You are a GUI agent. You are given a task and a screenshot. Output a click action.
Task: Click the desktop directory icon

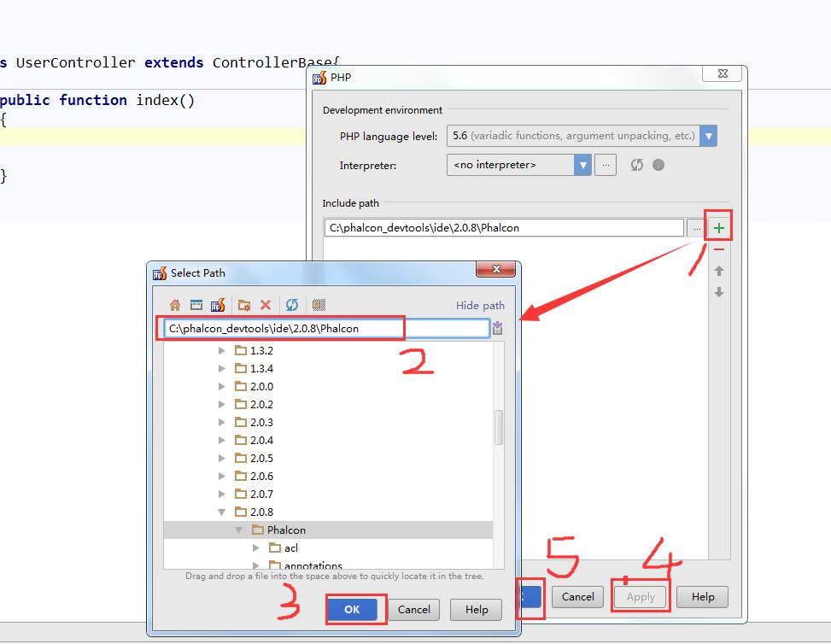pyautogui.click(x=196, y=305)
